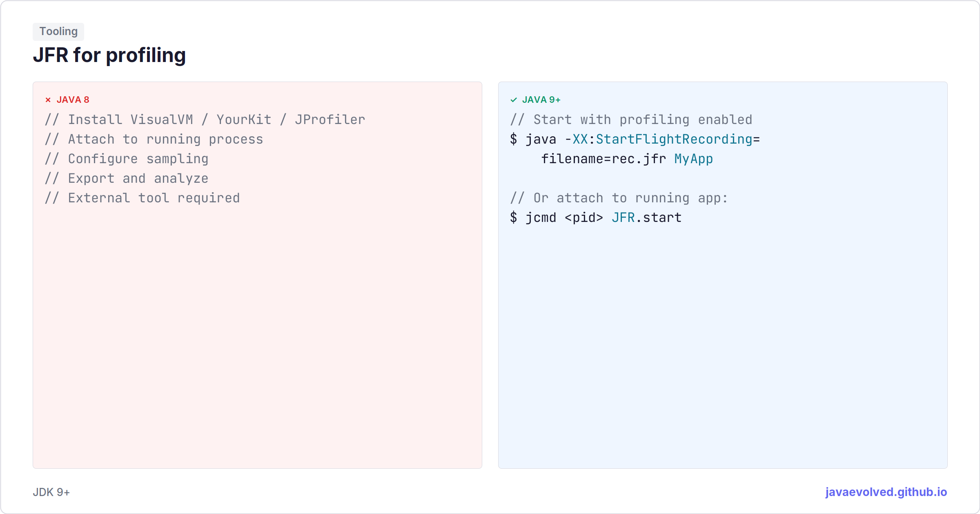This screenshot has height=514, width=980.
Task: Click the StartFlightRecording option text
Action: point(674,139)
